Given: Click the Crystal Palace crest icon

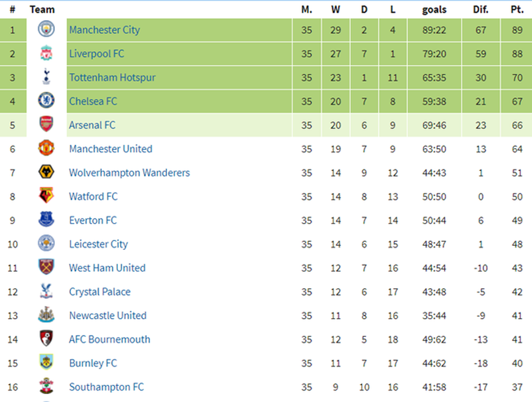Looking at the screenshot, I should click(x=46, y=291).
